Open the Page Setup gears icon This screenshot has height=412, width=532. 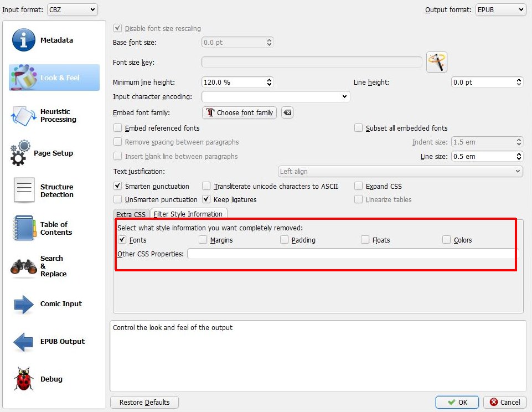20,153
